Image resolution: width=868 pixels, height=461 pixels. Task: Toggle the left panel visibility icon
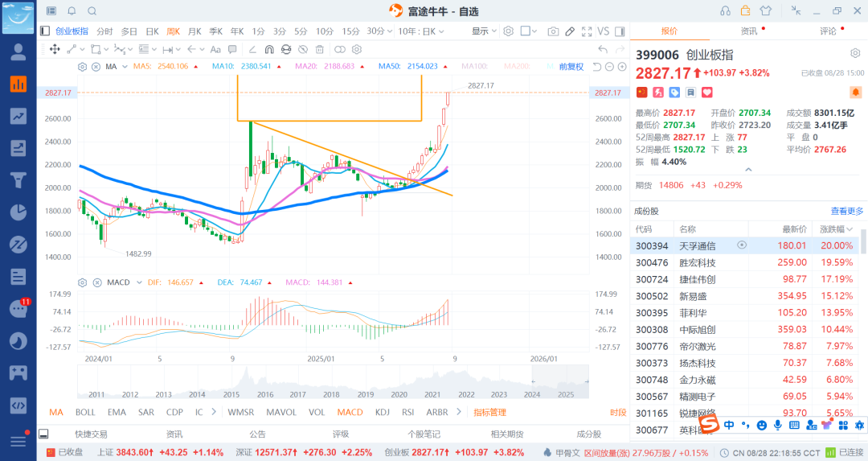[x=45, y=31]
